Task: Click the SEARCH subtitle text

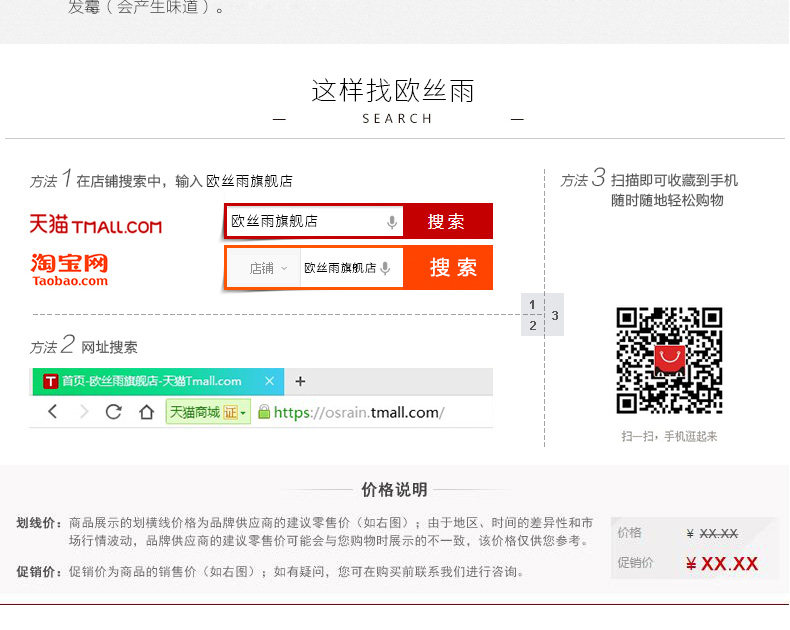Action: (397, 118)
